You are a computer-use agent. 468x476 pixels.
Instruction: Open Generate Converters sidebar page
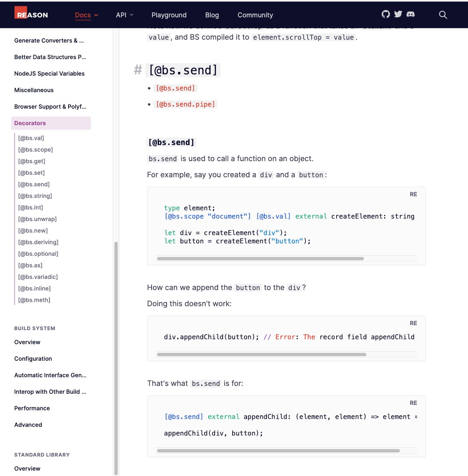[49, 40]
